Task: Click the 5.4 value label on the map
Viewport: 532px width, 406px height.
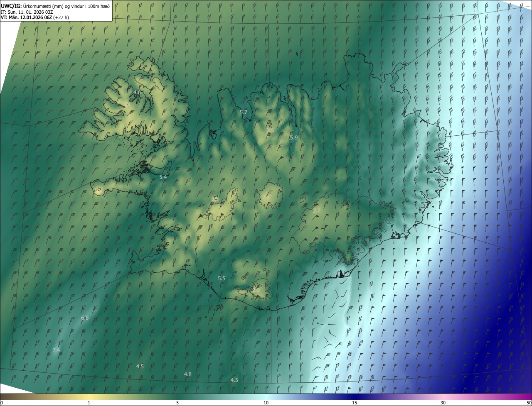Action: pyautogui.click(x=163, y=177)
